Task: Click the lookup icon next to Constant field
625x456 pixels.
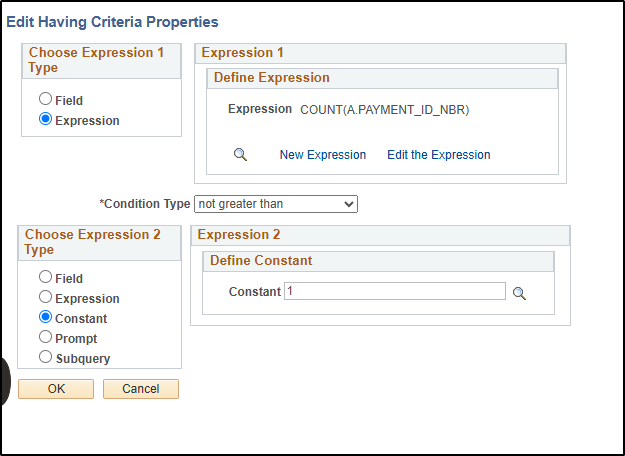Action: click(x=519, y=293)
